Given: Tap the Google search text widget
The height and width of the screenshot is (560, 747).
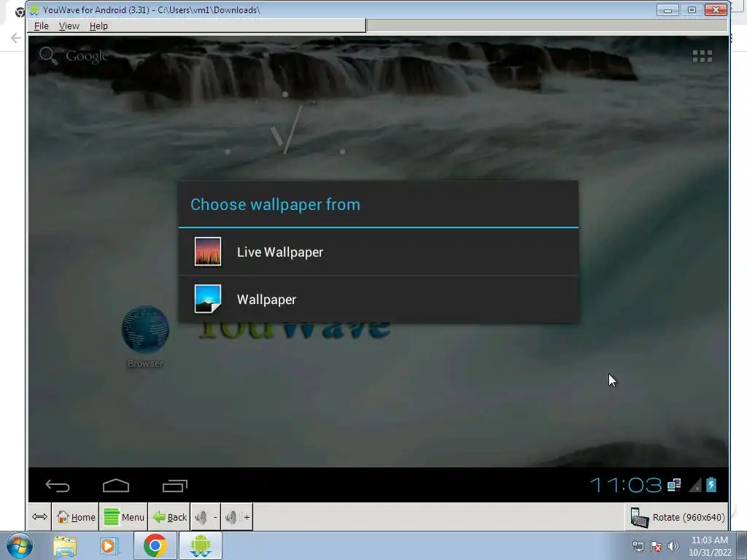Looking at the screenshot, I should coord(88,56).
